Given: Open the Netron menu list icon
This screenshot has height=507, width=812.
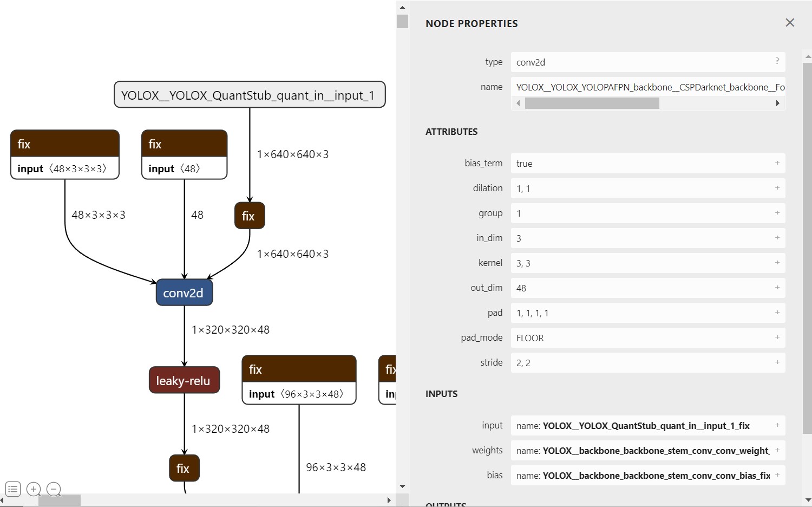Looking at the screenshot, I should (x=13, y=489).
